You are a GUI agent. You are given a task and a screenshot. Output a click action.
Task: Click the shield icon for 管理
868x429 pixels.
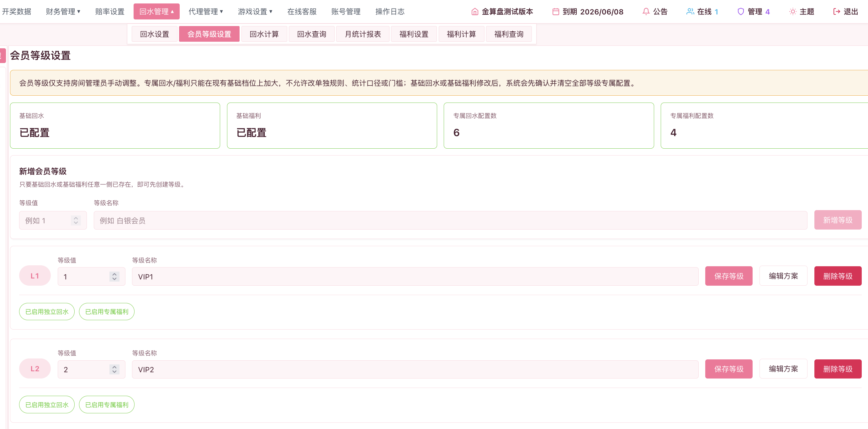(x=741, y=12)
